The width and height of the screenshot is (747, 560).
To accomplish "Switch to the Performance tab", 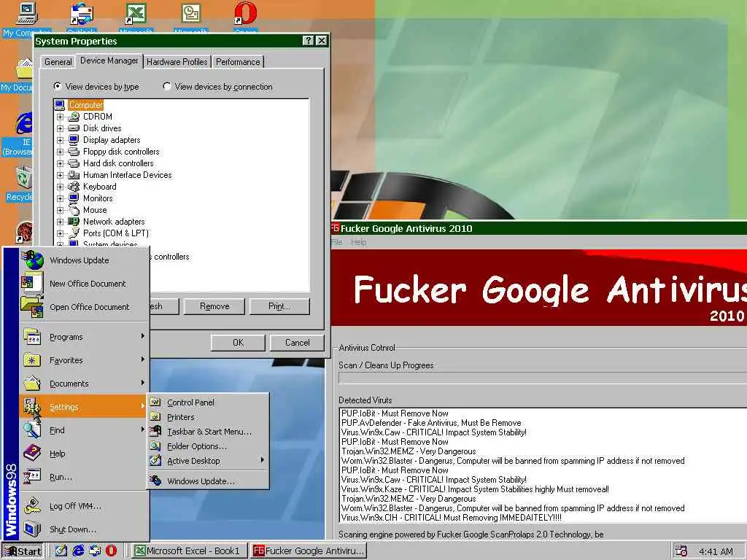I will click(238, 62).
